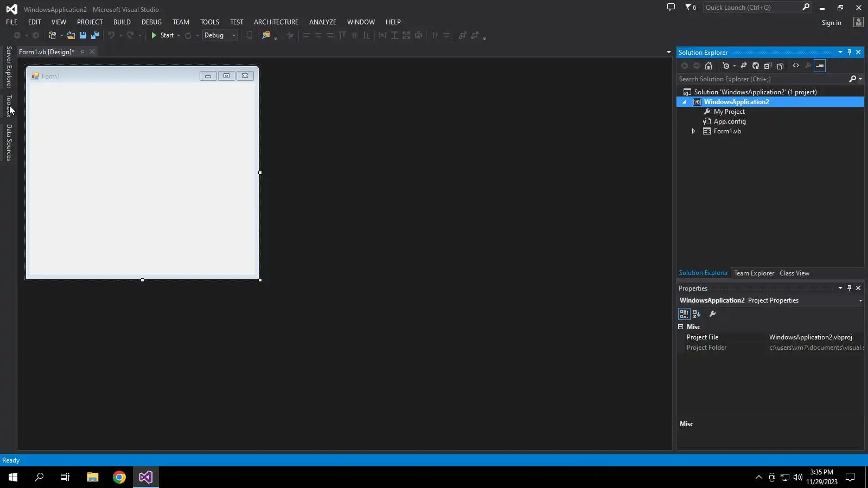The height and width of the screenshot is (488, 868).
Task: Click the taskbar clock showing 3:35 PM
Action: (x=821, y=477)
